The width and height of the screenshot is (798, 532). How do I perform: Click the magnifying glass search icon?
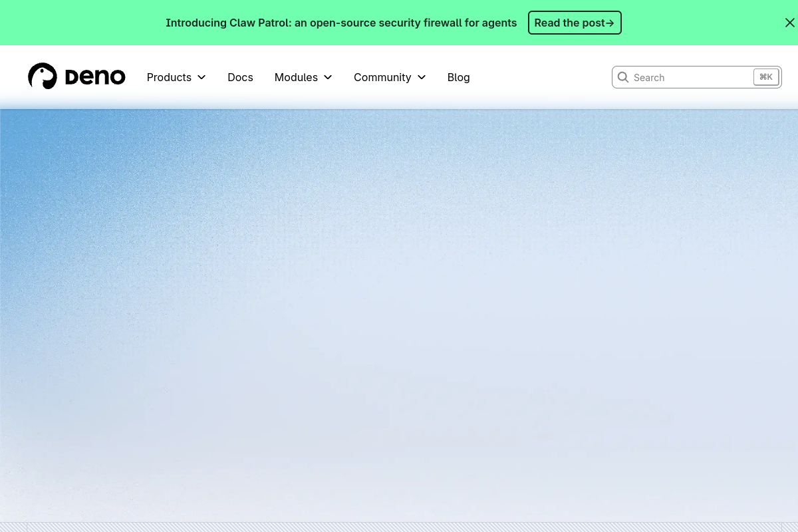pyautogui.click(x=623, y=77)
